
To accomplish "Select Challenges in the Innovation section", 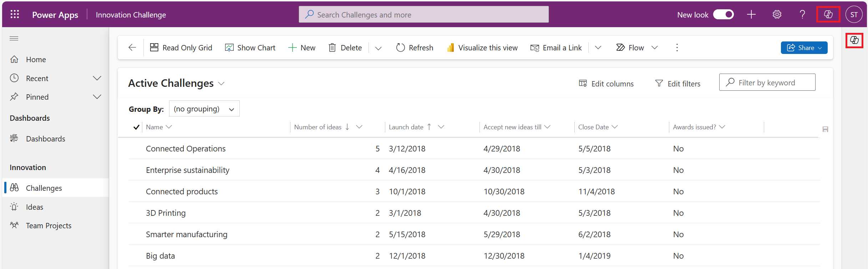I will coord(56,188).
